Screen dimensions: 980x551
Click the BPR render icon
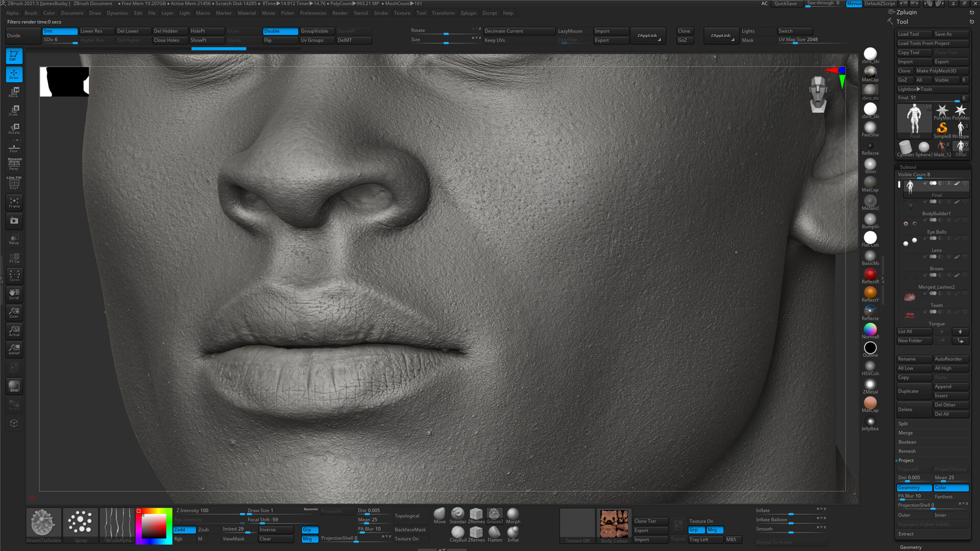13,386
